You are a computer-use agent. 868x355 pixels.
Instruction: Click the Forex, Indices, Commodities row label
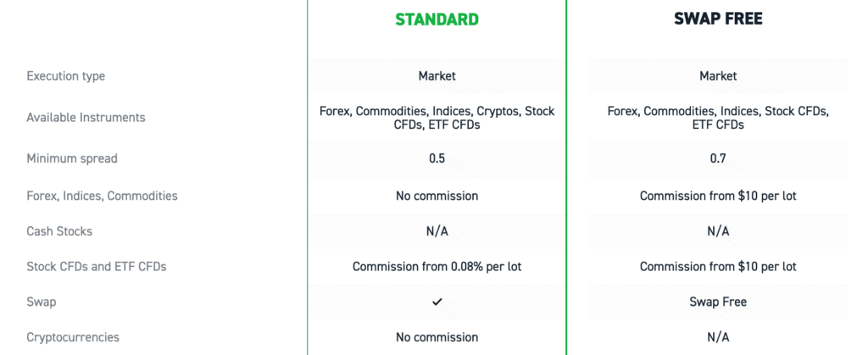[102, 197]
